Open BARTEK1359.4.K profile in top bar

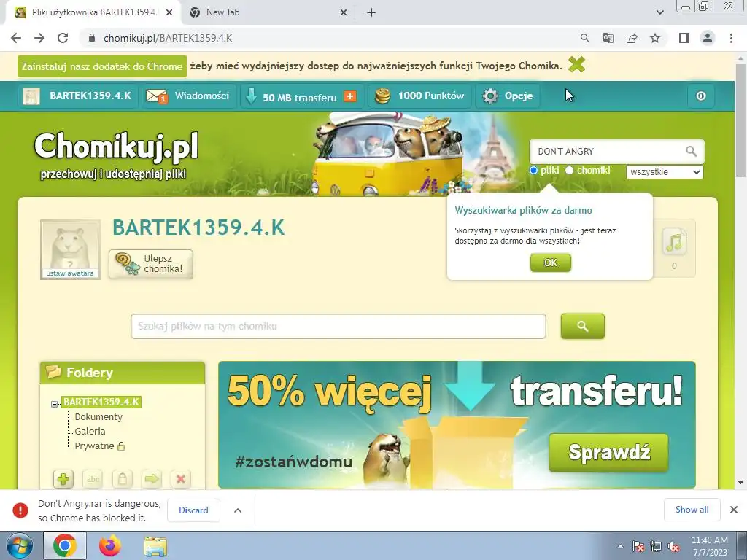pos(77,96)
